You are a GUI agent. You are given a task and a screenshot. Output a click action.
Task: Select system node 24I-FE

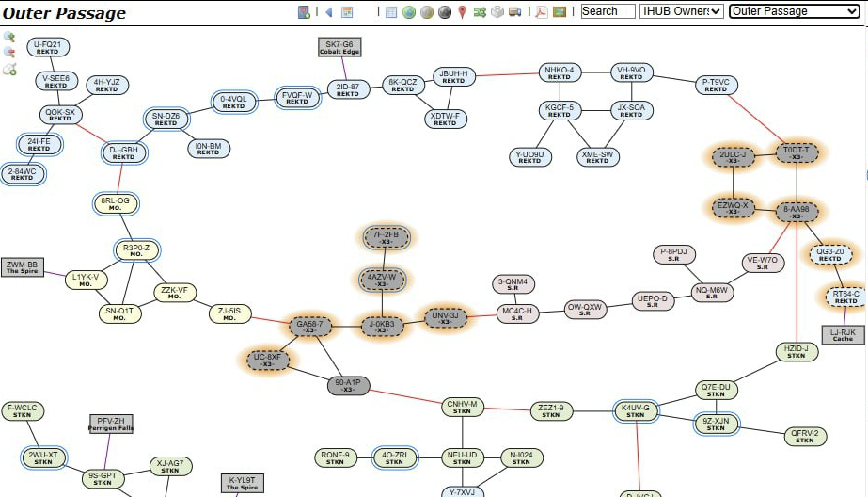pos(39,144)
